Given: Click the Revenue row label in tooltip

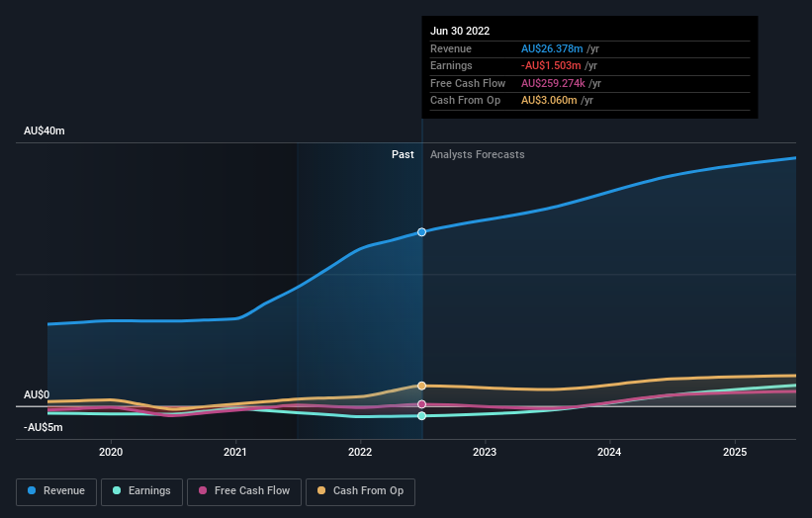Looking at the screenshot, I should [451, 48].
